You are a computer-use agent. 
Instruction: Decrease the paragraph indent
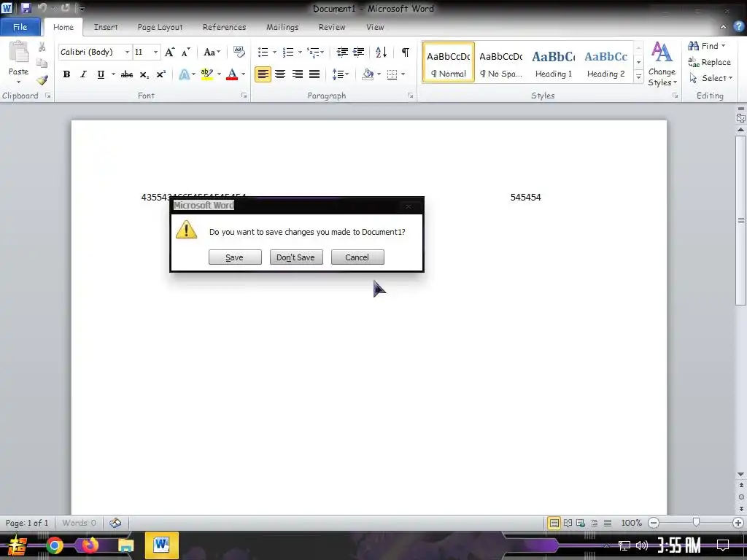pyautogui.click(x=342, y=52)
